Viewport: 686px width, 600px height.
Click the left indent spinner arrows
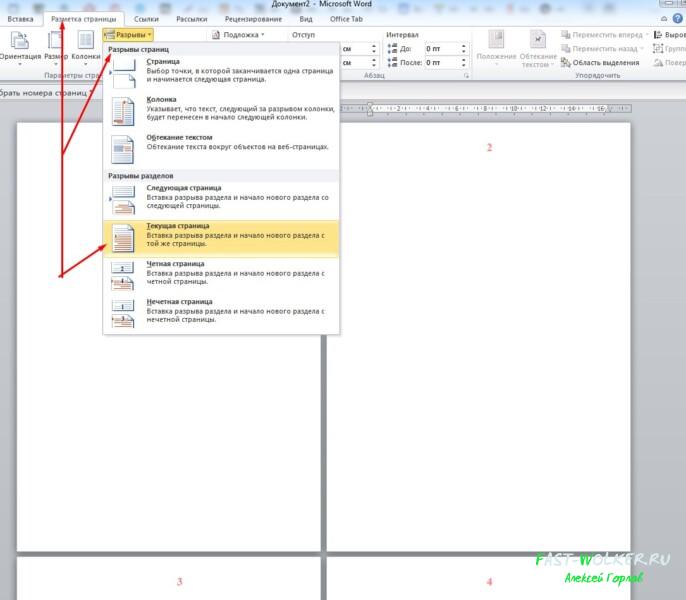pos(374,49)
